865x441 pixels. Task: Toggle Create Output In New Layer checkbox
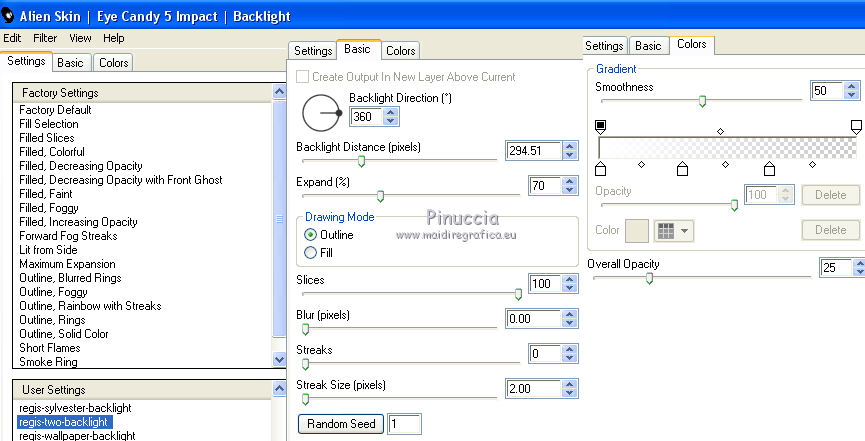pyautogui.click(x=302, y=77)
